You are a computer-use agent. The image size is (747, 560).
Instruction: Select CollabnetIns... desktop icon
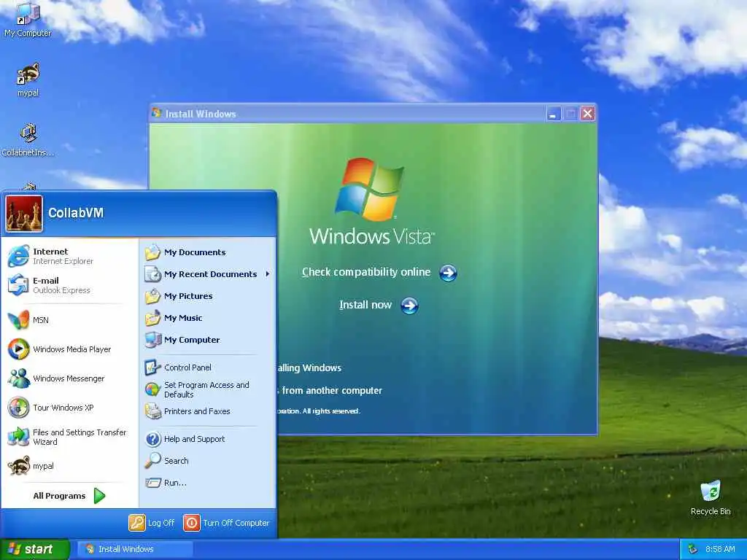28,139
